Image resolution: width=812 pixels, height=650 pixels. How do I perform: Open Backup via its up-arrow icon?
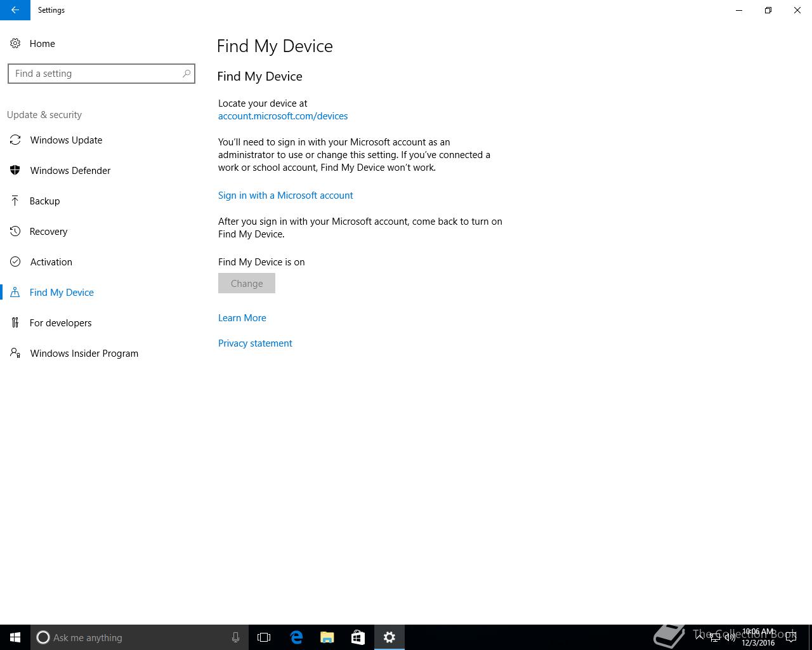coord(15,201)
